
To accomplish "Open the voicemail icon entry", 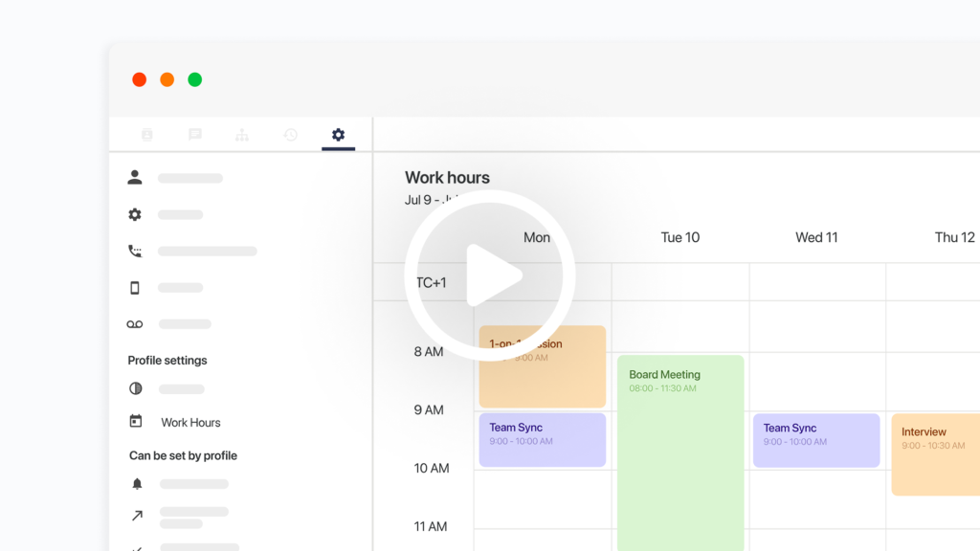I will (x=135, y=324).
